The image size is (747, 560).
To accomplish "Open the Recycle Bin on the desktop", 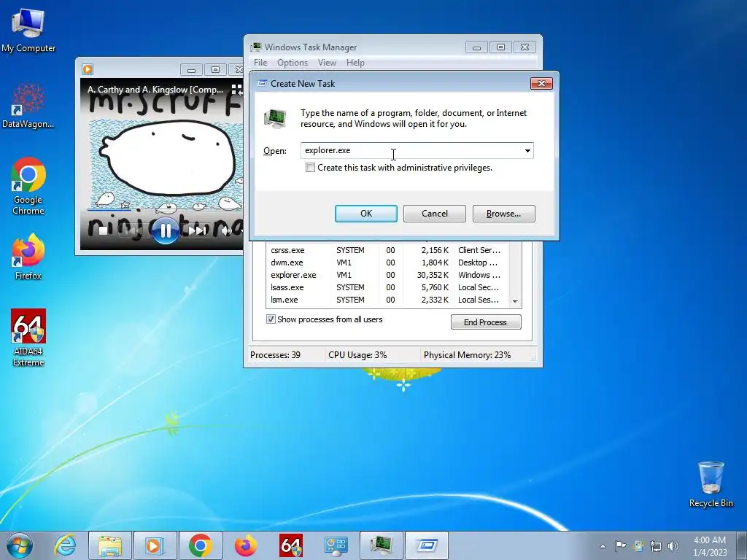I will tap(711, 483).
